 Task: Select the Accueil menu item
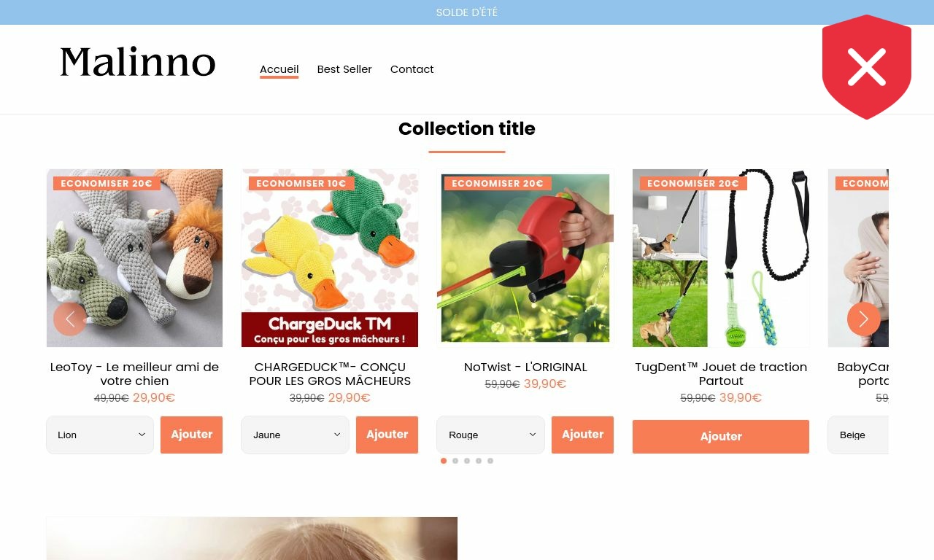tap(279, 69)
